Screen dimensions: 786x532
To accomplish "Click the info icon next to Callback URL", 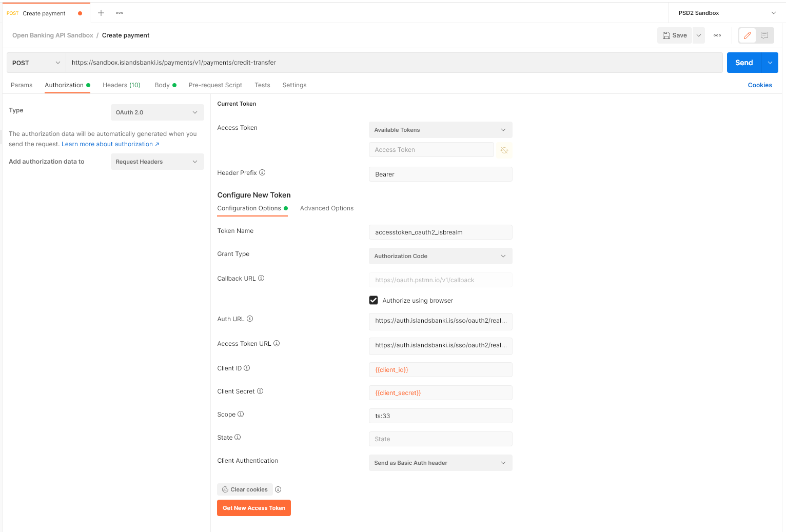I will [261, 279].
